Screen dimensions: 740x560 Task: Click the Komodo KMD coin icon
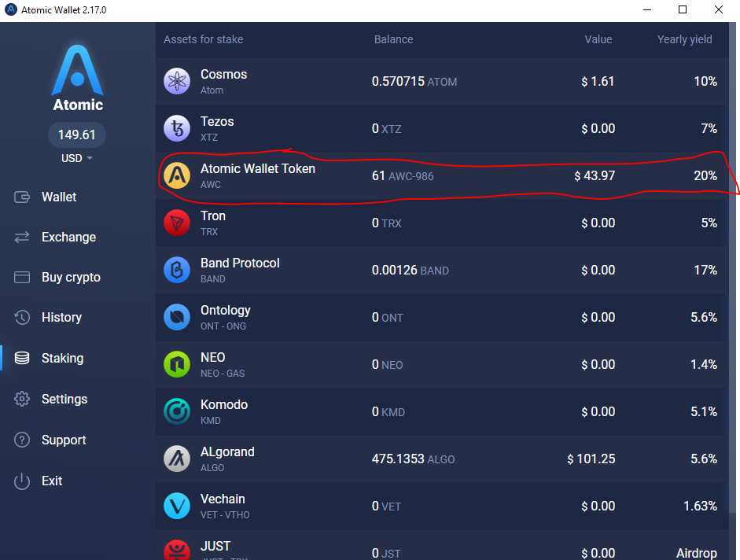[177, 411]
